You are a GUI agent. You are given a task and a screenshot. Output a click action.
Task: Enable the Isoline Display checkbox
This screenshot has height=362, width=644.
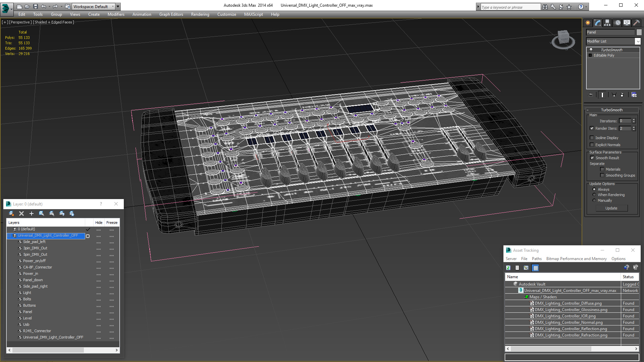click(592, 138)
